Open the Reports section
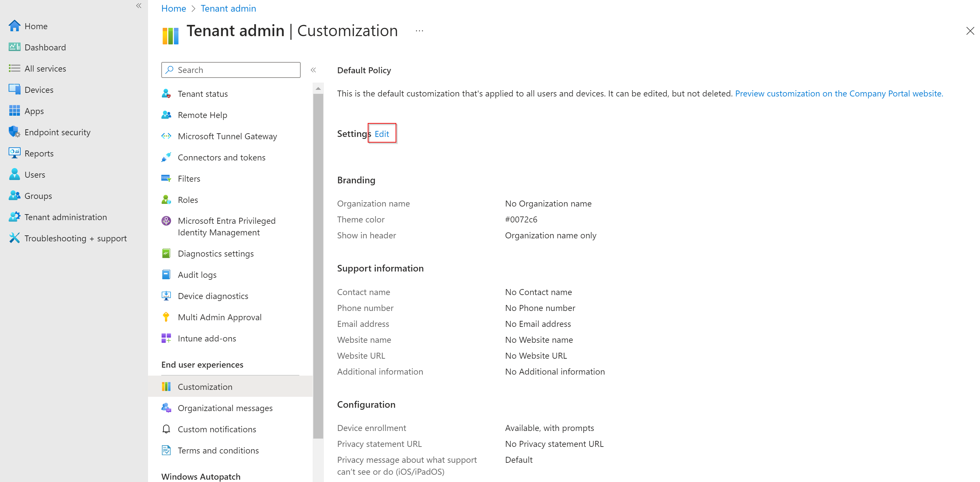980x482 pixels. pos(39,153)
